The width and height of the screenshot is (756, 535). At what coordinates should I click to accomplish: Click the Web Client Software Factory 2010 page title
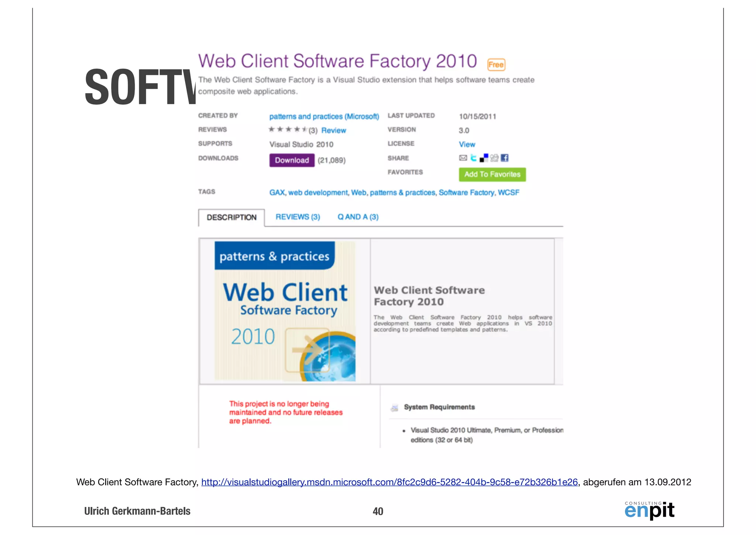tap(337, 61)
